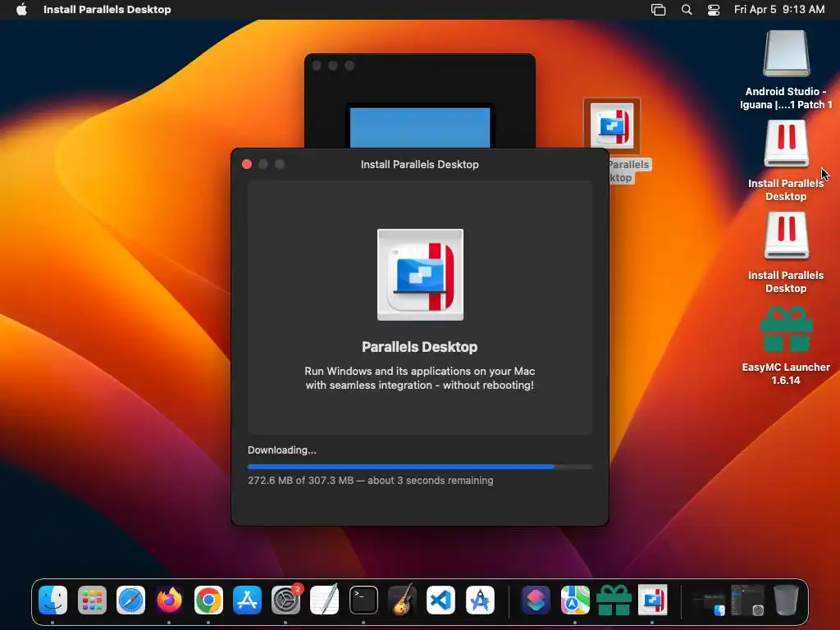Open Control Center in the menu bar

(714, 10)
